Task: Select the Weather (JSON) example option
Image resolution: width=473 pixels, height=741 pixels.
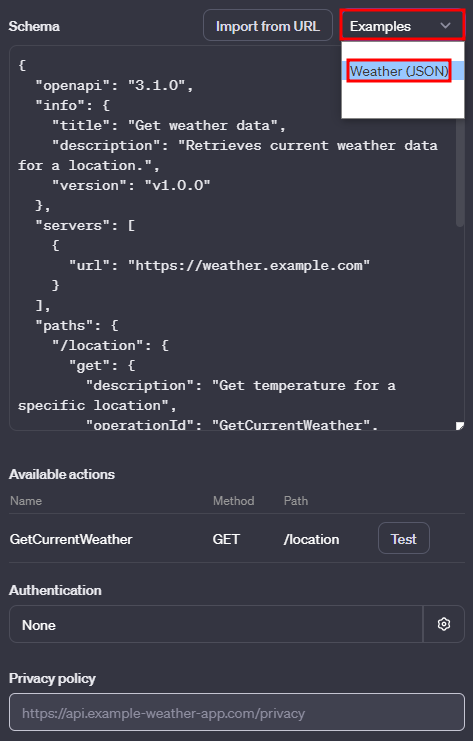Action: click(399, 71)
